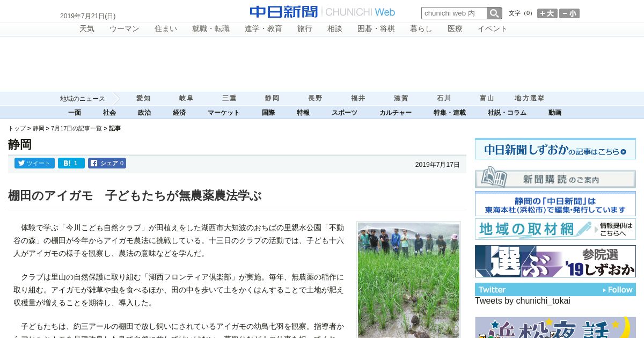
Task: Increase text size with 大 button
Action: tap(547, 13)
